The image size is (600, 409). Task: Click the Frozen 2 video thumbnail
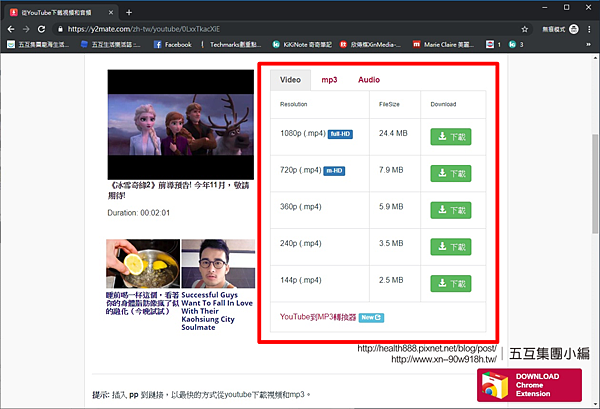point(181,124)
